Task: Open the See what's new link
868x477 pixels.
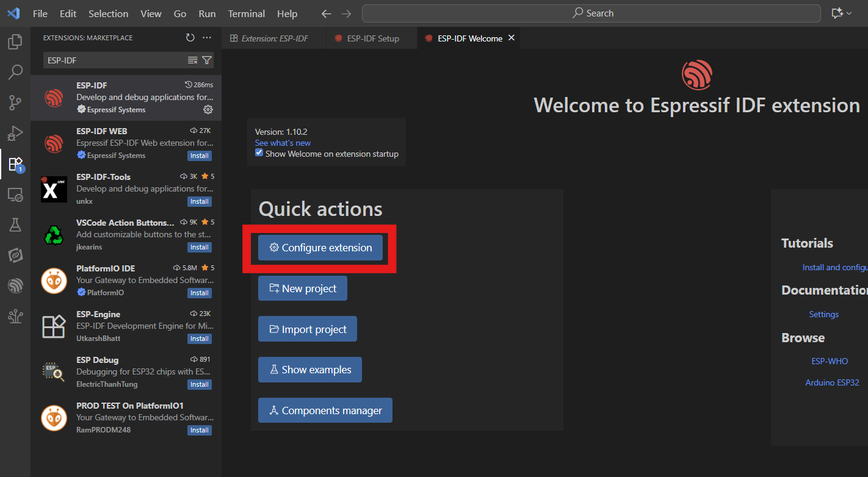Action: click(x=283, y=143)
